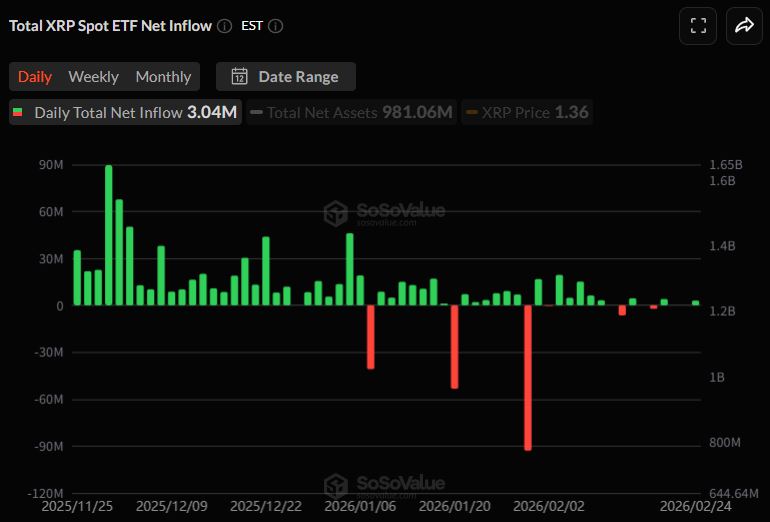Click info icon next to EST
Viewport: 770px width, 522px height.
click(x=276, y=26)
